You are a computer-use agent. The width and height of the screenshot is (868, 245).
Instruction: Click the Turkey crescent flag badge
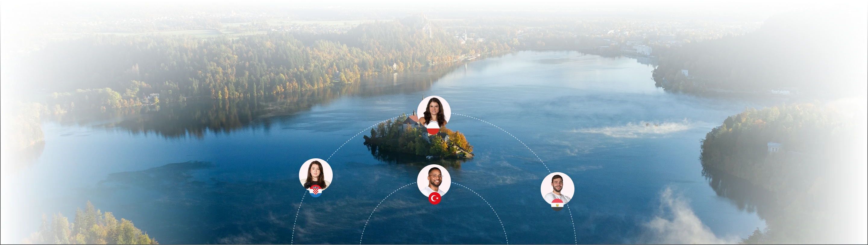tap(435, 198)
